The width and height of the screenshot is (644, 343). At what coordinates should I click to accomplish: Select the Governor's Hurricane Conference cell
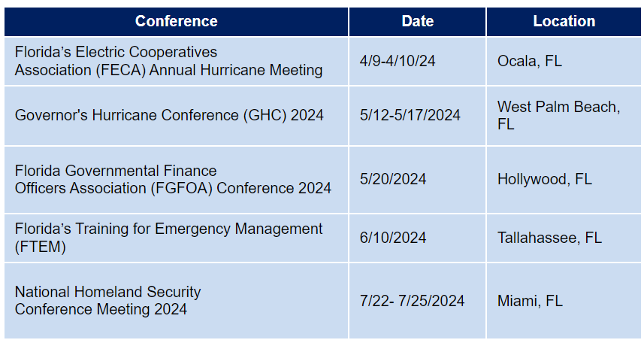[x=169, y=115]
